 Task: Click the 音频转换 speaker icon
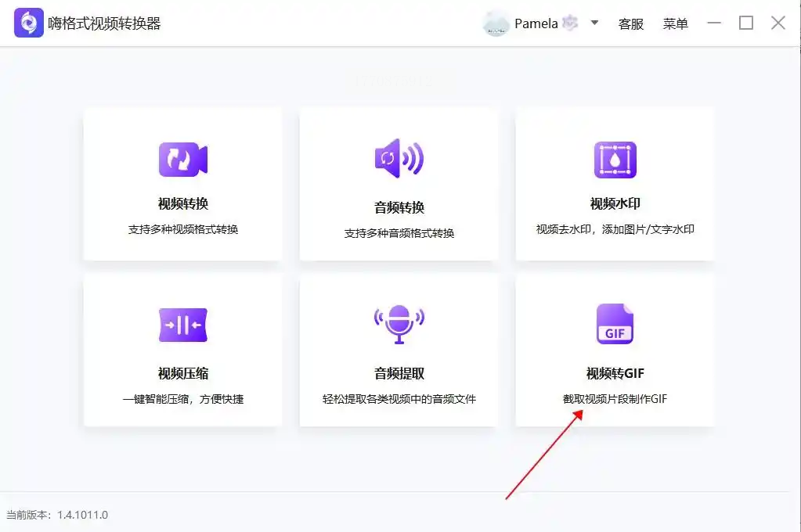point(399,158)
